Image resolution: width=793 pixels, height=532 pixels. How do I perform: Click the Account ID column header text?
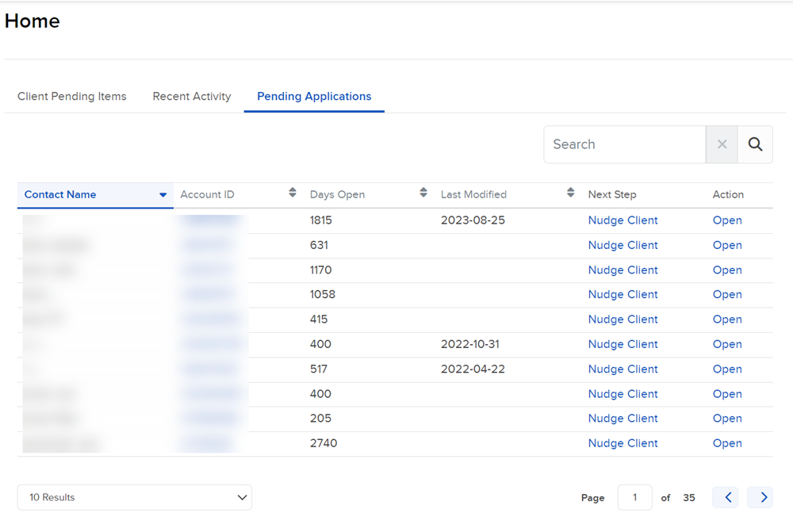tap(207, 195)
